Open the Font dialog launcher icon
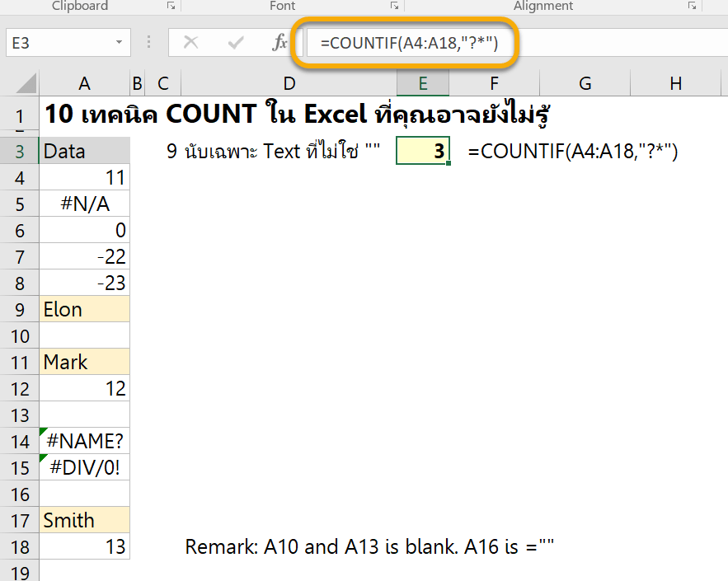This screenshot has width=728, height=581. 394,6
